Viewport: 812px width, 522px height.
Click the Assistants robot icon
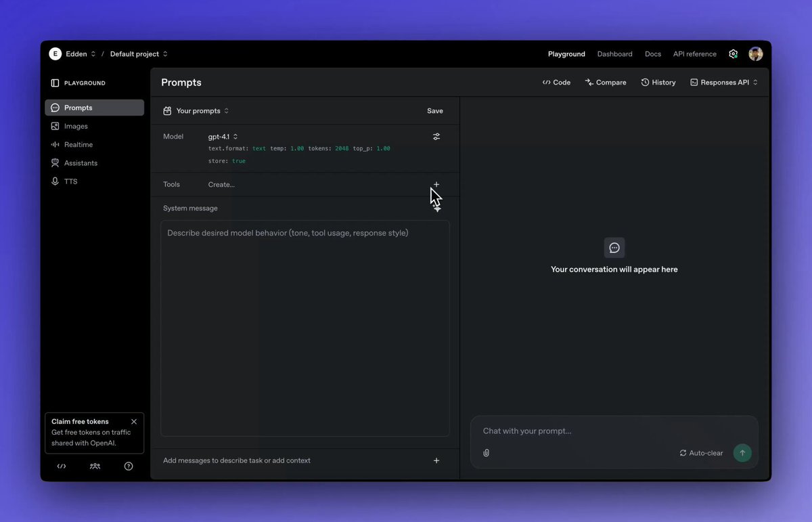[55, 162]
